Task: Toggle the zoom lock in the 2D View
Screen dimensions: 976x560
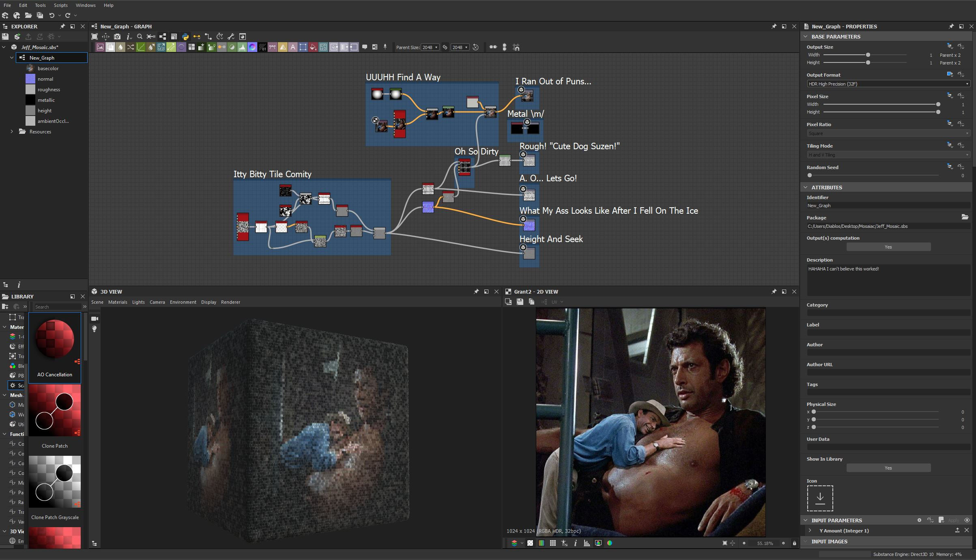Action: coord(795,543)
